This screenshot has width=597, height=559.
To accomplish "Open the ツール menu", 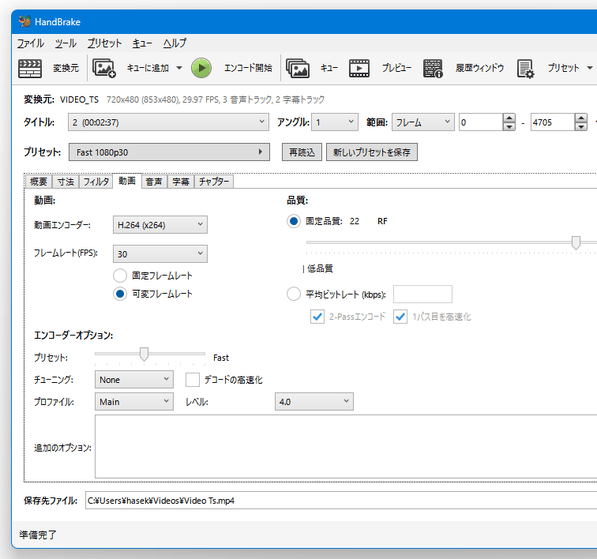I will 65,43.
